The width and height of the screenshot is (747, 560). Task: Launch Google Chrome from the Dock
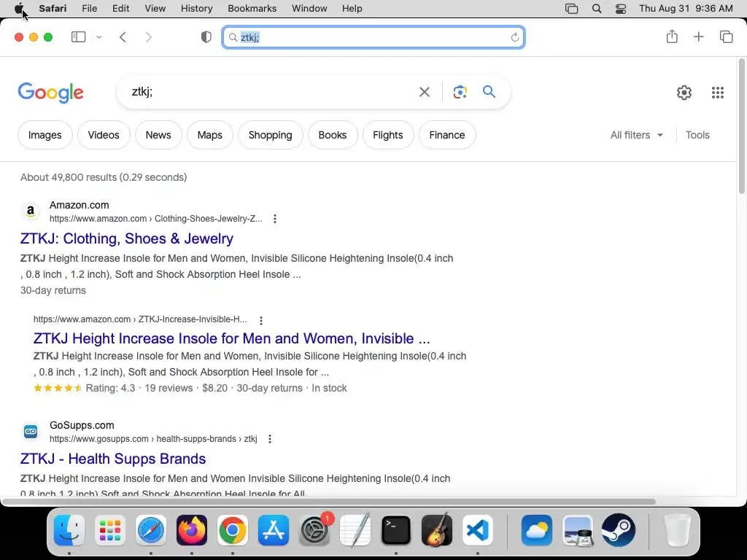[x=233, y=530]
